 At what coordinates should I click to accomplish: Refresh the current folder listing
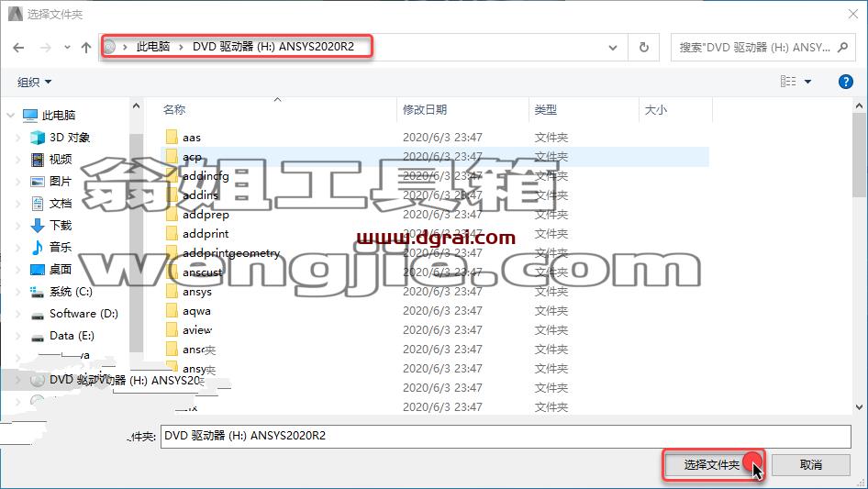click(643, 48)
